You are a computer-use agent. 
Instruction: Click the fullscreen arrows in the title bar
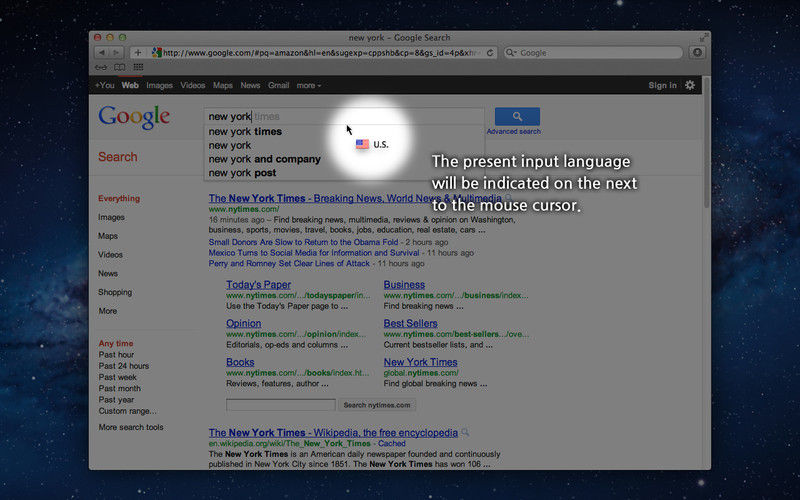point(704,37)
